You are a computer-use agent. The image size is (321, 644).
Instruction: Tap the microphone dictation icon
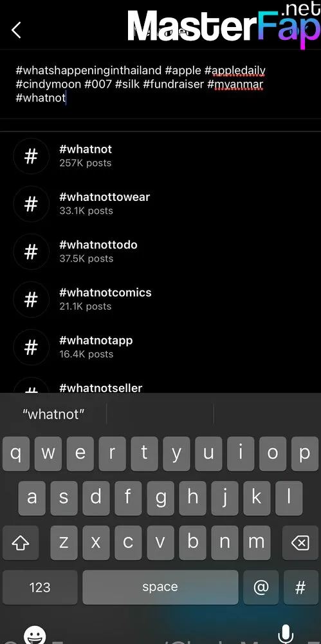(285, 634)
